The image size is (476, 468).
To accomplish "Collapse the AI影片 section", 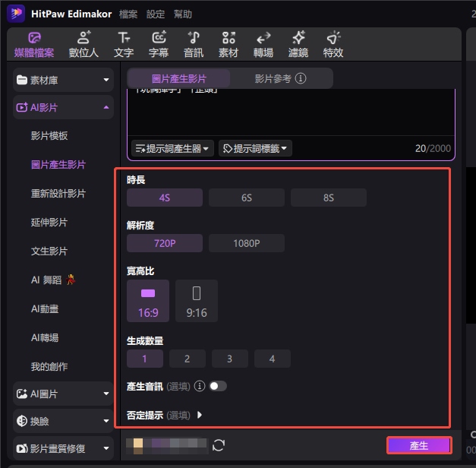I will coord(63,107).
